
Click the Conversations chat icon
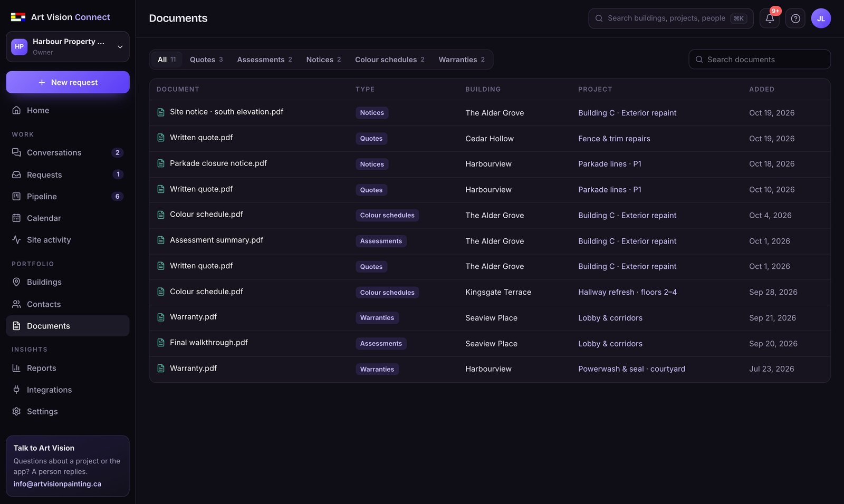[x=16, y=152]
